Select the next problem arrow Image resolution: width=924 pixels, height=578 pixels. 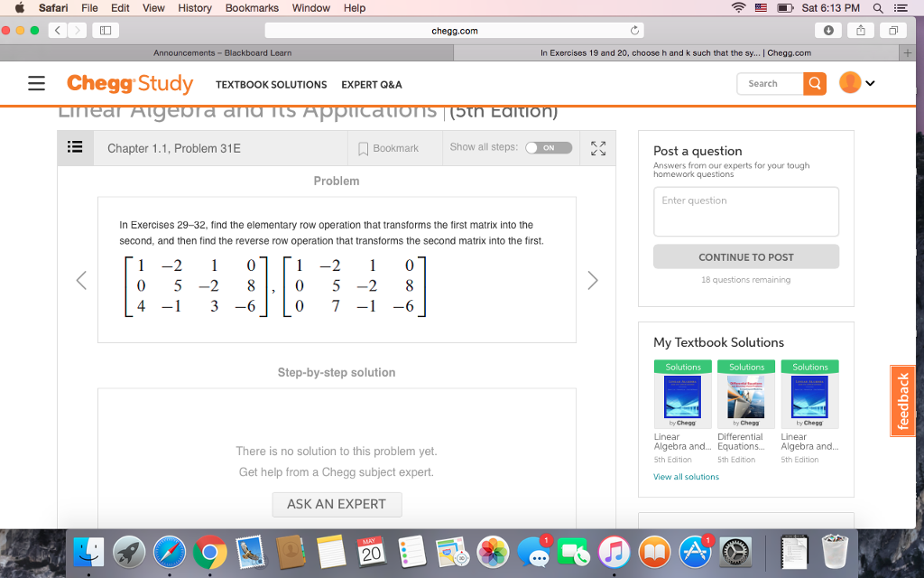pyautogui.click(x=593, y=280)
